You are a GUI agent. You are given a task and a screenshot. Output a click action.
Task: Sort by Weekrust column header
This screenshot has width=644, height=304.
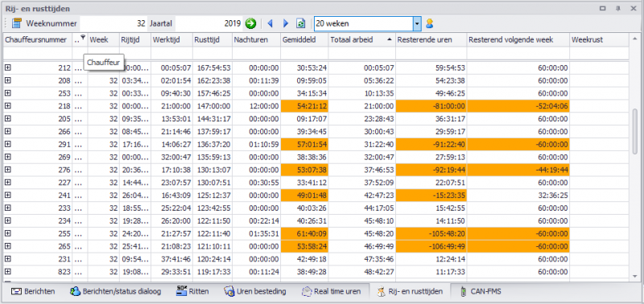click(x=599, y=39)
